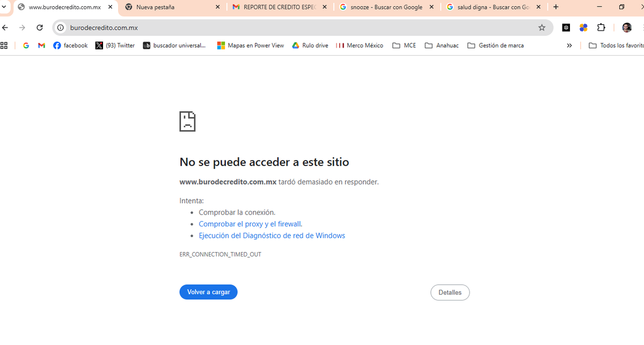Click the No se puede acceder heading
This screenshot has width=644, height=345.
[x=264, y=162]
